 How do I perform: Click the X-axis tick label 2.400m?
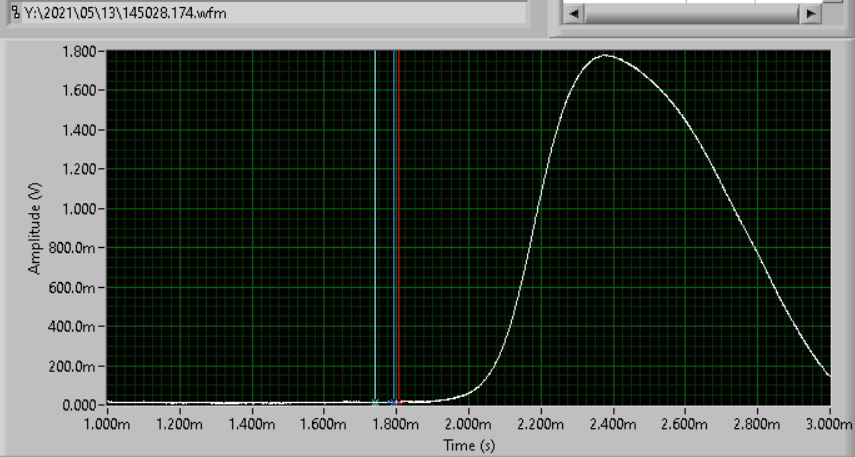coord(613,424)
